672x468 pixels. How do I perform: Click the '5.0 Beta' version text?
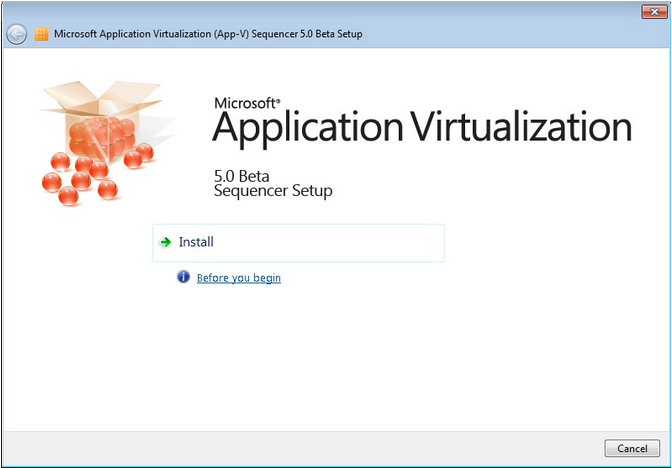coord(242,175)
